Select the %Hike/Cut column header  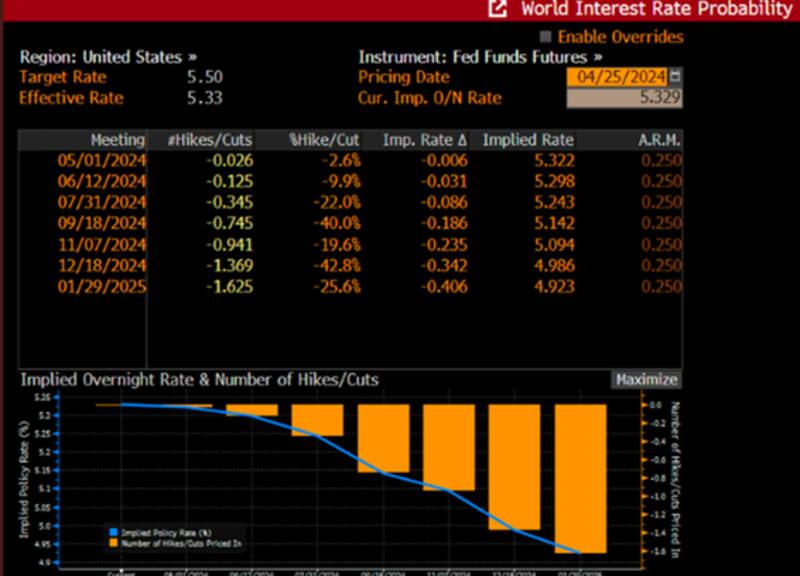tap(325, 140)
